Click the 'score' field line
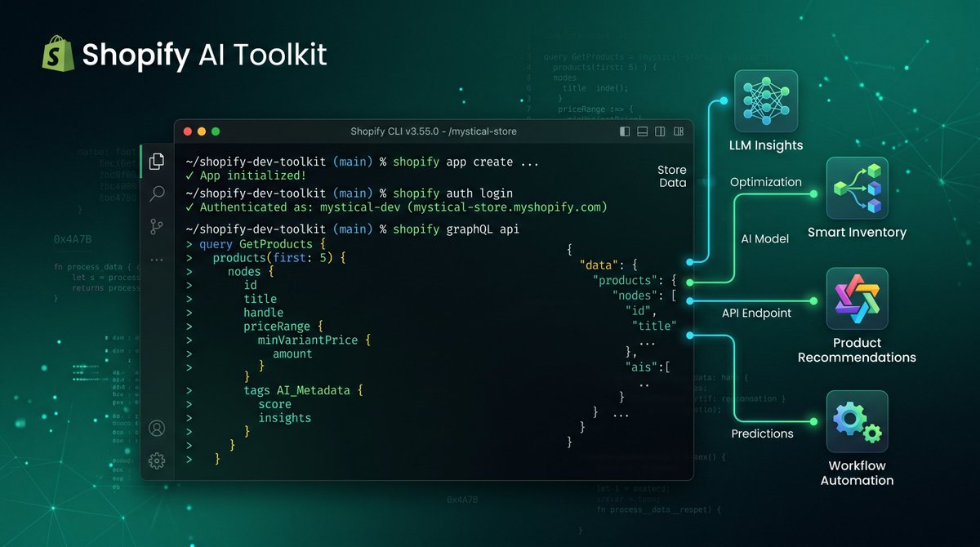 pos(274,404)
